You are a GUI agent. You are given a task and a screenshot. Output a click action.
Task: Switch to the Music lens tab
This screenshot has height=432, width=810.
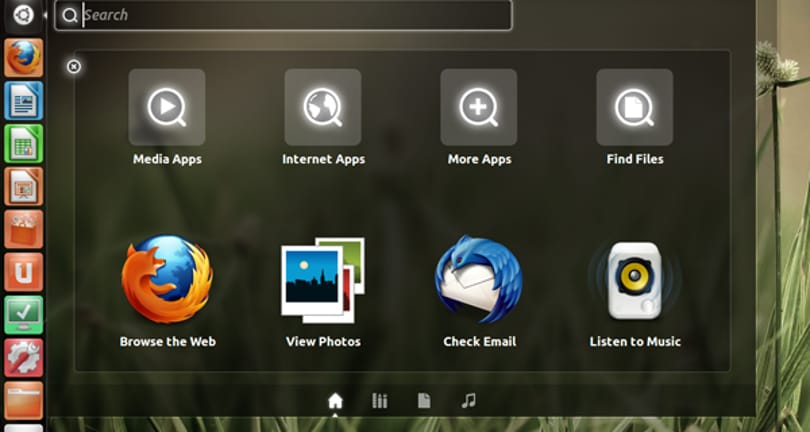pos(469,400)
